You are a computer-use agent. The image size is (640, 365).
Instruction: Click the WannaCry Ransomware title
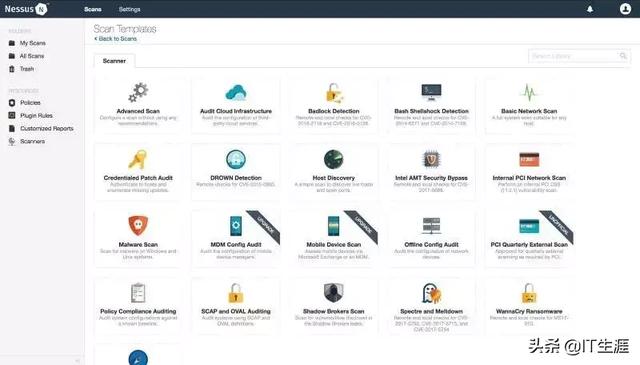pos(529,311)
